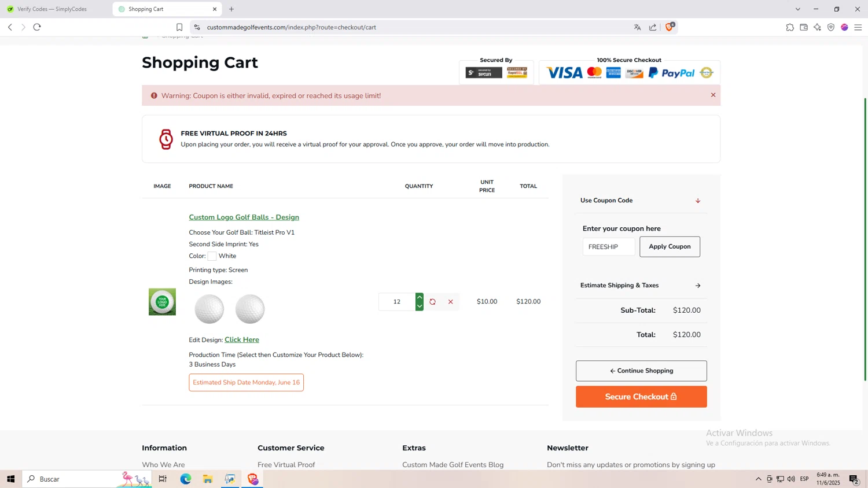Collapse the Use Coupon Code section
Screen dimensions: 868x488
pos(641,201)
